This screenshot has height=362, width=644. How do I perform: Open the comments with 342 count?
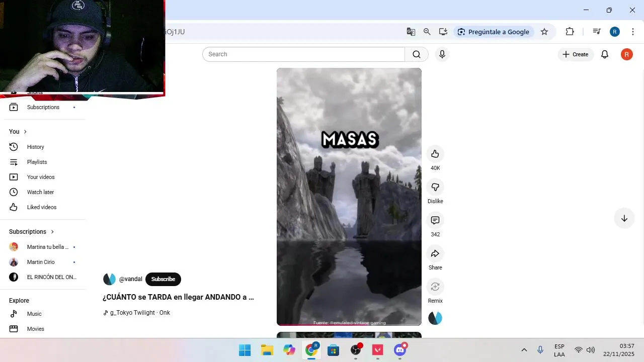435,220
